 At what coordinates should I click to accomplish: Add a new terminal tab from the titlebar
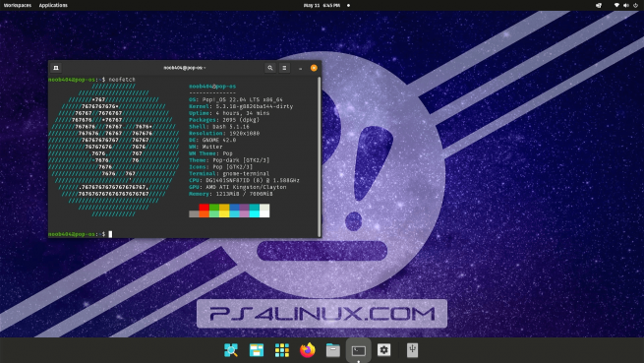pos(56,68)
